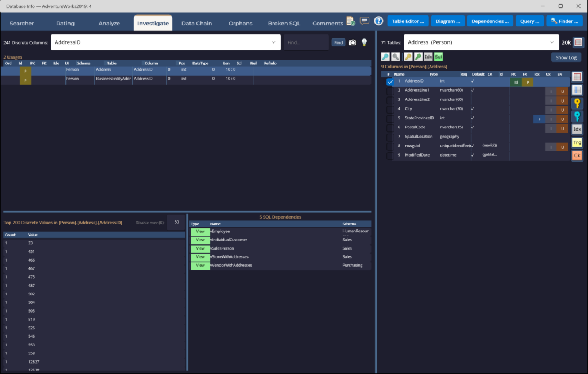
Task: Click the View button for vEmployee
Action: (x=200, y=232)
